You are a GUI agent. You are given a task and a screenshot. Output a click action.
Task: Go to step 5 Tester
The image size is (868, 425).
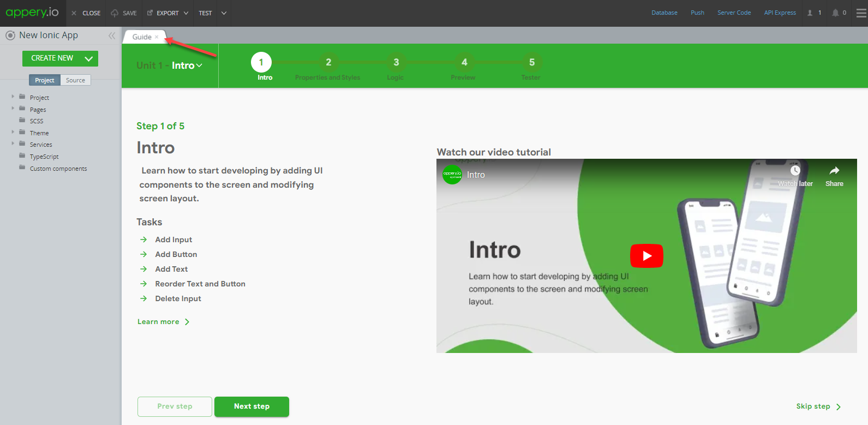pos(532,62)
